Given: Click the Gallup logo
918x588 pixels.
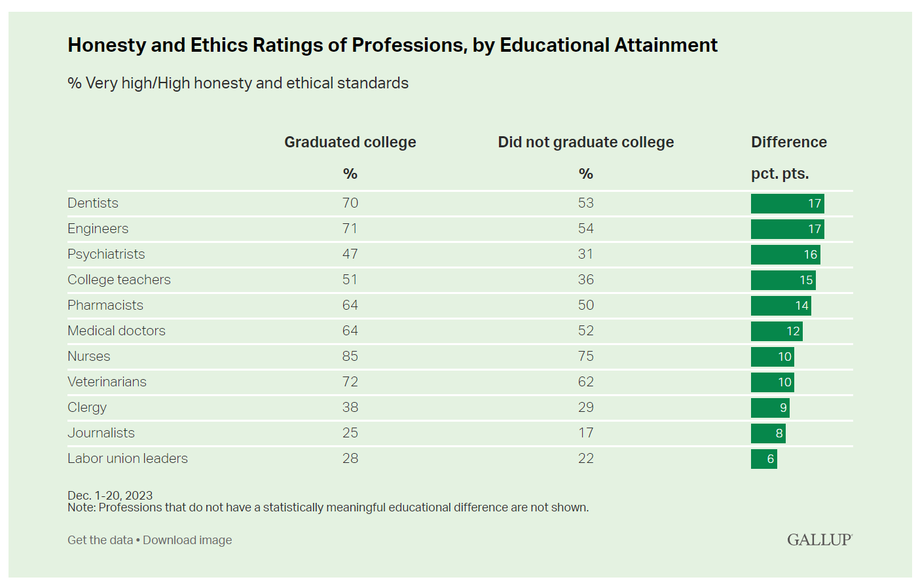Looking at the screenshot, I should [819, 540].
